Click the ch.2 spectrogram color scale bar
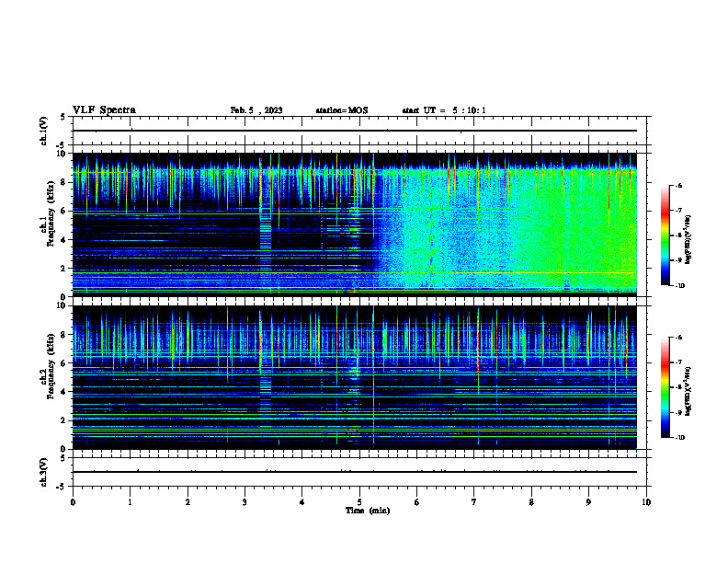 click(x=665, y=387)
